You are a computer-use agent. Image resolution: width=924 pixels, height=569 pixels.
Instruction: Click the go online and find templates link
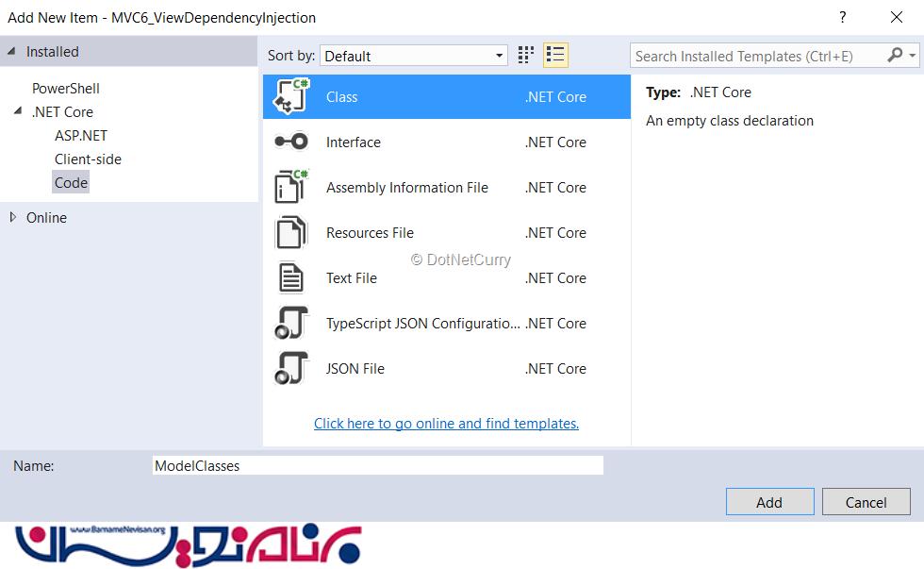tap(446, 424)
